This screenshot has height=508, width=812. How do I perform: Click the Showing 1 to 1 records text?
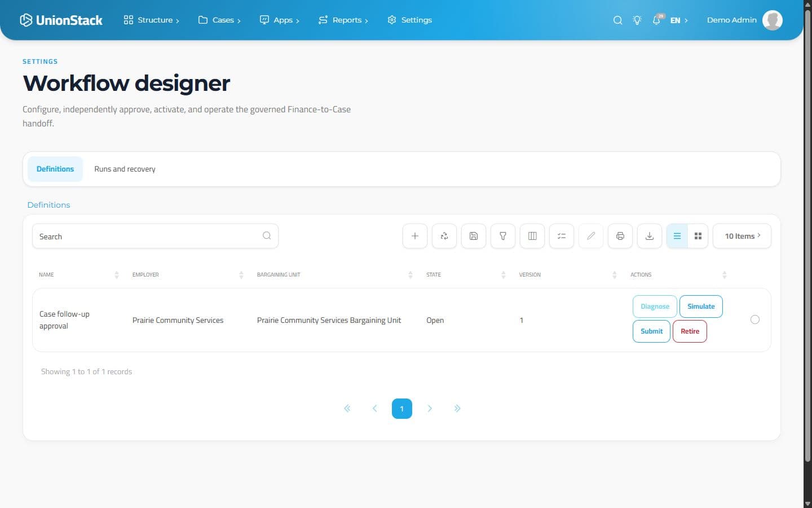coord(86,371)
